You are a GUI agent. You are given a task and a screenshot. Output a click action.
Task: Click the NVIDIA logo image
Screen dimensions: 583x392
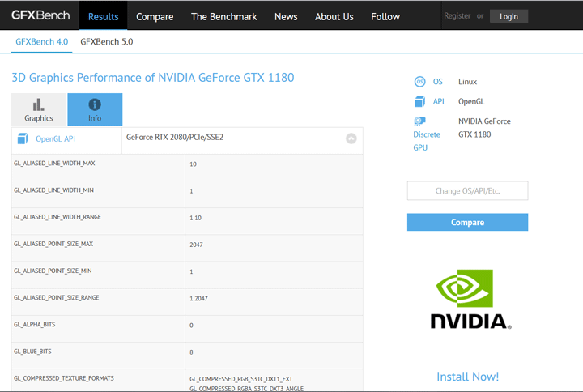point(470,300)
